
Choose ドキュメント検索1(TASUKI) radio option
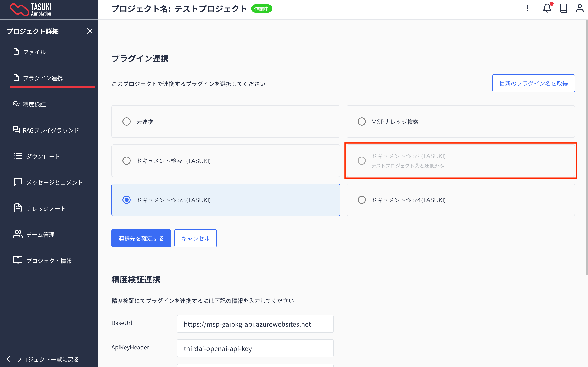127,161
